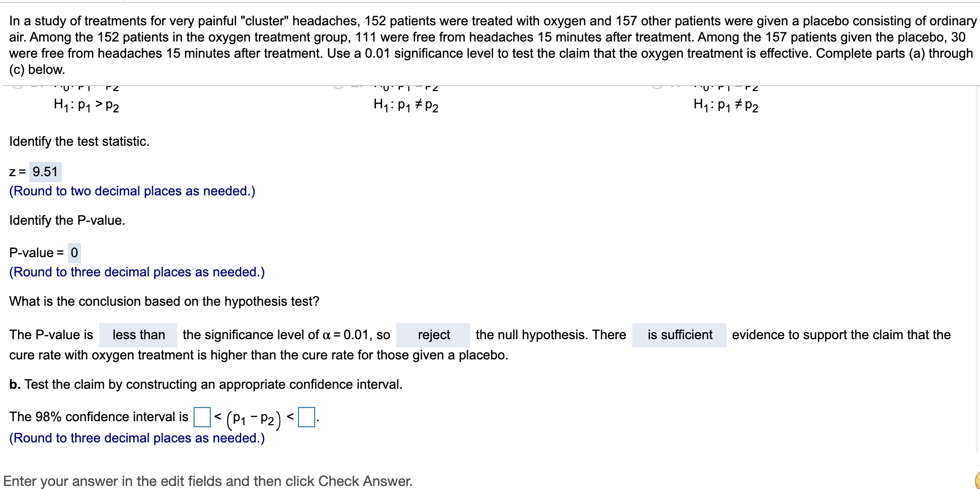980x489 pixels.
Task: Click the z = label near the test statistic
Action: tap(17, 172)
